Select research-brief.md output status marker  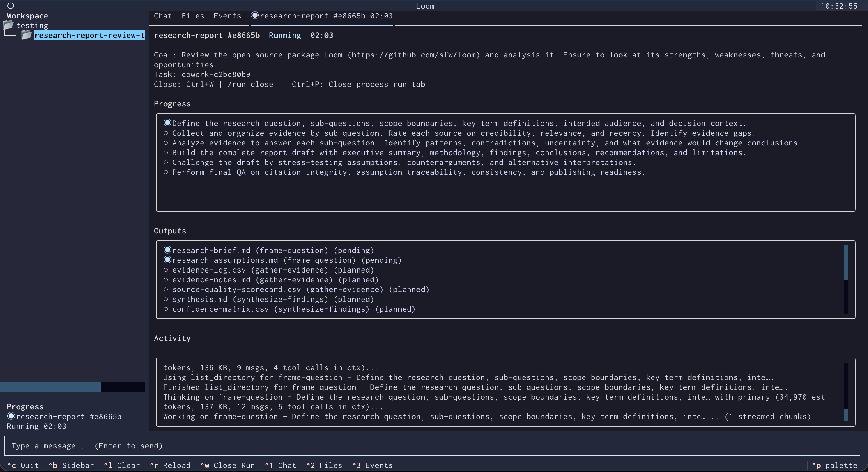168,250
